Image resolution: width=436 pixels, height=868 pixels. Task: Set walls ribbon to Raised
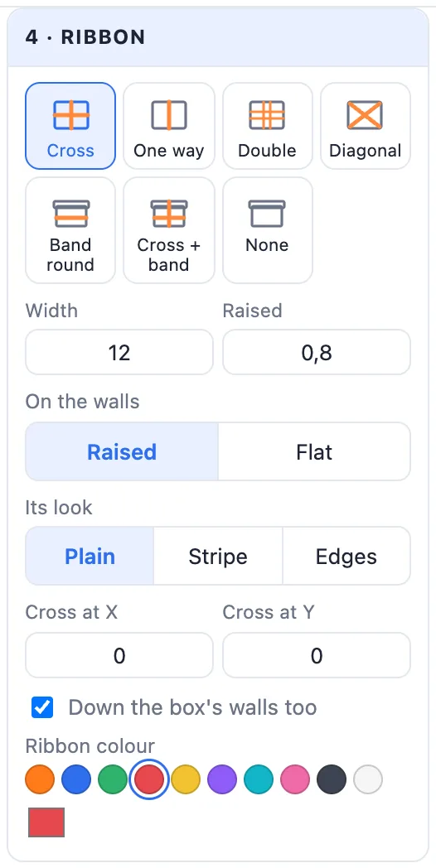(x=122, y=451)
